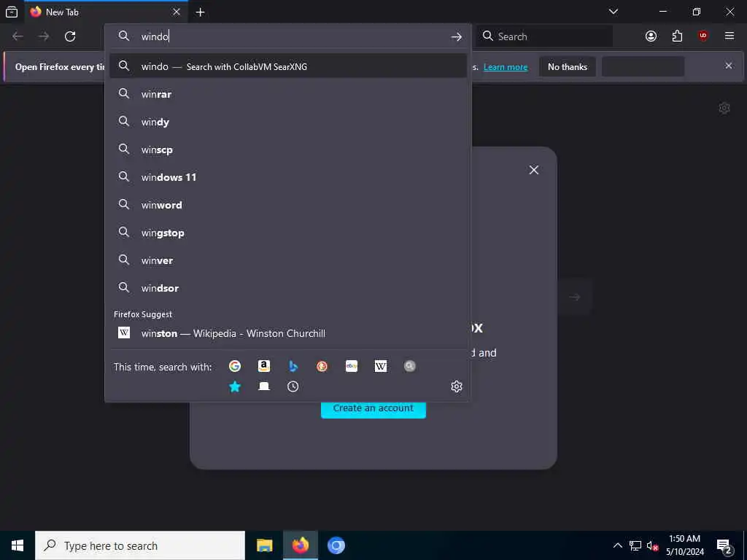
Task: Choose the gray magnifier search engine icon
Action: click(410, 366)
